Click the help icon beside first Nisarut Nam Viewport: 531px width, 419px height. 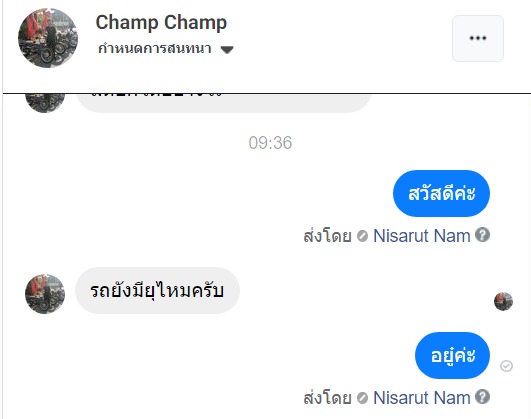click(482, 235)
